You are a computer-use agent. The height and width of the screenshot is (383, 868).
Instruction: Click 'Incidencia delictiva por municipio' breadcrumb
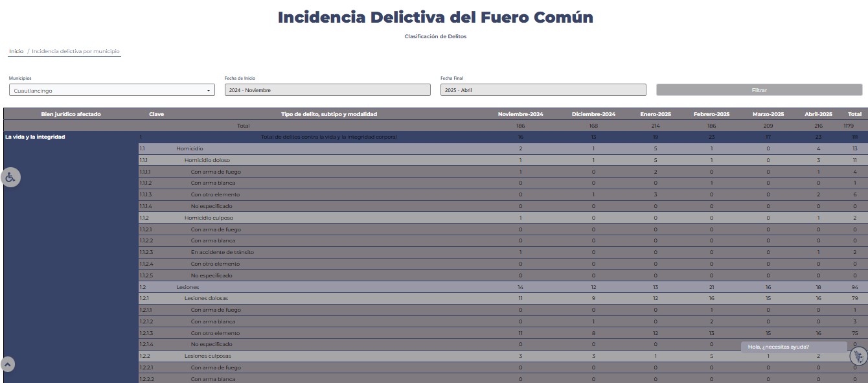point(76,51)
